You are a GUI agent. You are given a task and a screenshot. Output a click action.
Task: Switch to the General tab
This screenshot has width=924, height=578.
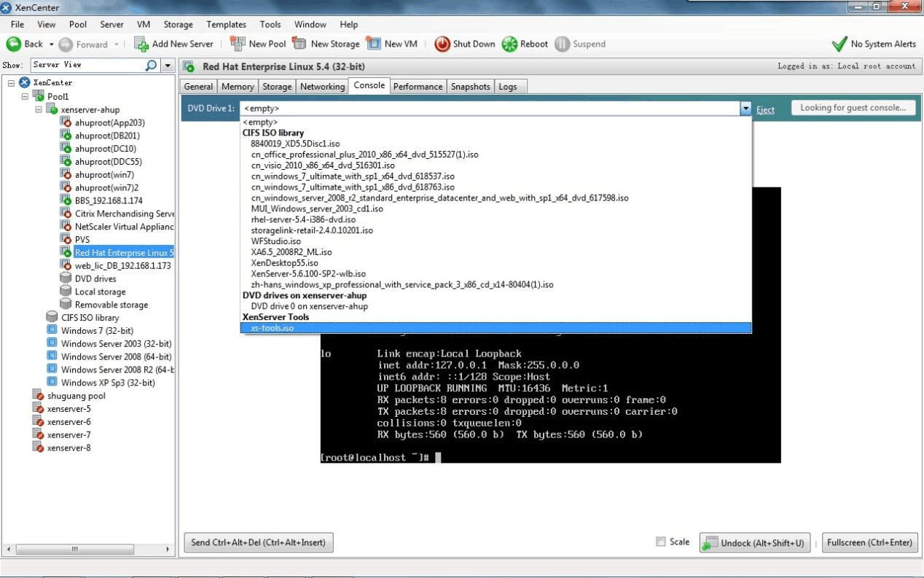pos(198,87)
